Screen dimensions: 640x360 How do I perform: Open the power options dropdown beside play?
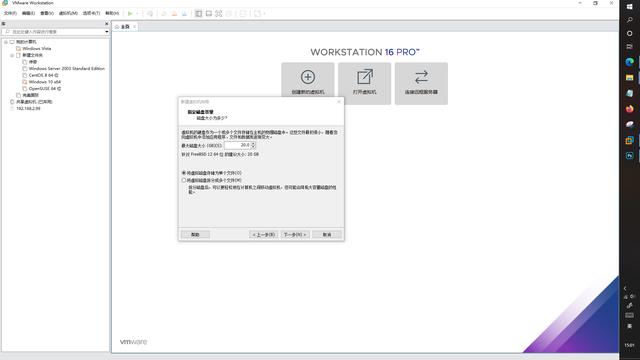(x=137, y=13)
